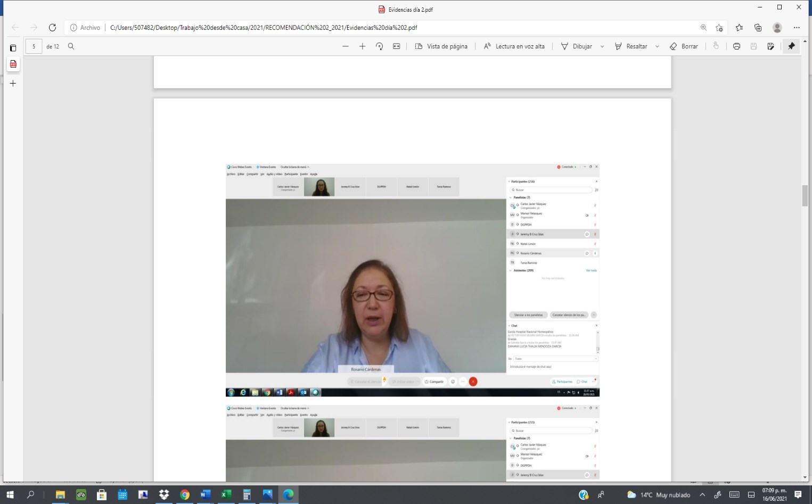Toggle the touch writing hand icon
This screenshot has height=504, width=812.
[x=716, y=46]
